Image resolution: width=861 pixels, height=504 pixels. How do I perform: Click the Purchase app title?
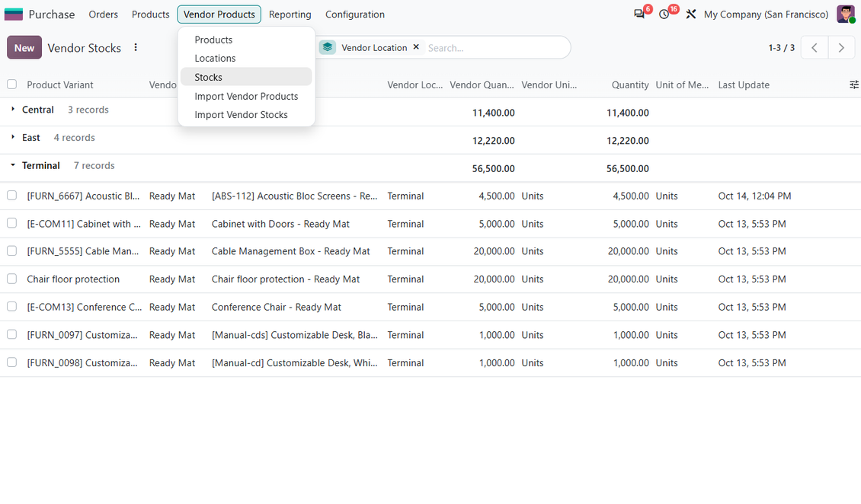52,14
